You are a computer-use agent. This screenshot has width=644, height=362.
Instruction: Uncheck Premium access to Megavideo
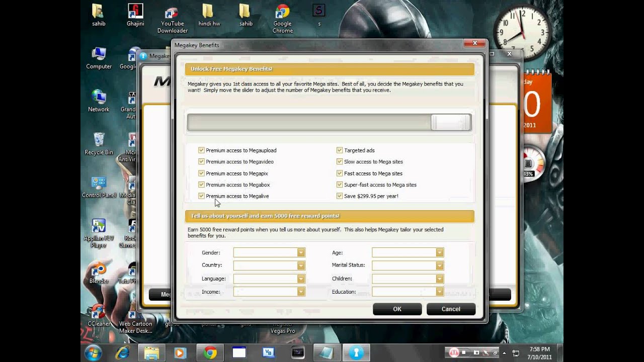[x=201, y=161]
